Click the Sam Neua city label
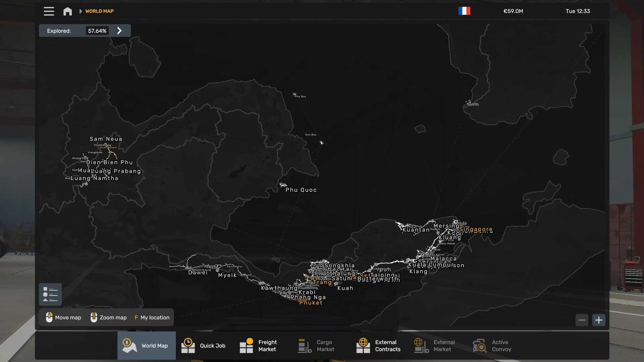 [x=106, y=139]
